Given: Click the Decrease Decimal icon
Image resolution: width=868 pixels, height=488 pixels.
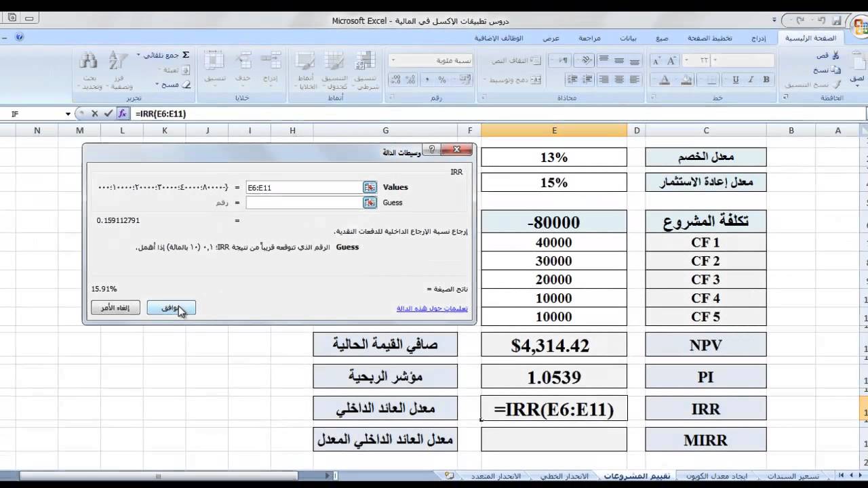Looking at the screenshot, I should pyautogui.click(x=395, y=80).
